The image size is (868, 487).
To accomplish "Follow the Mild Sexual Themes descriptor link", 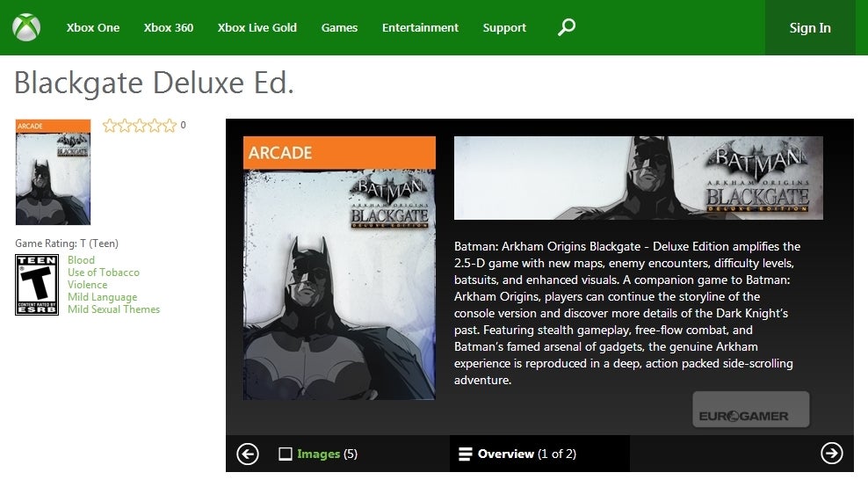I will click(x=113, y=309).
